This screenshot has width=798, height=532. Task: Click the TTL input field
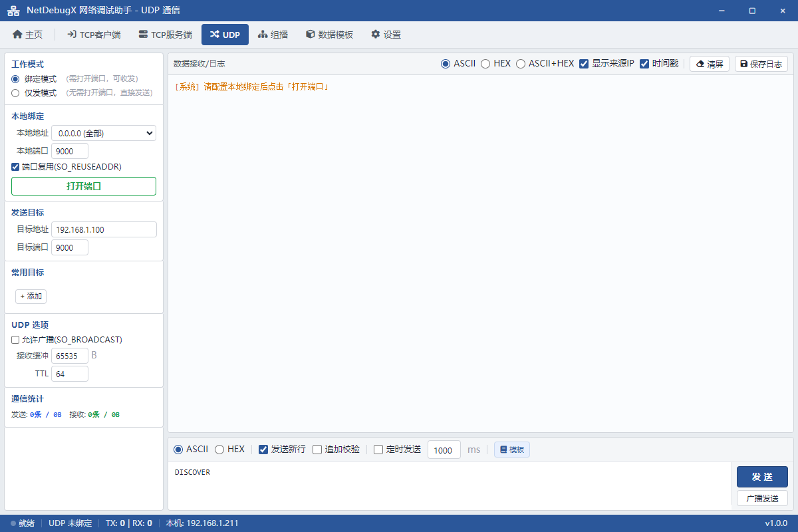70,374
